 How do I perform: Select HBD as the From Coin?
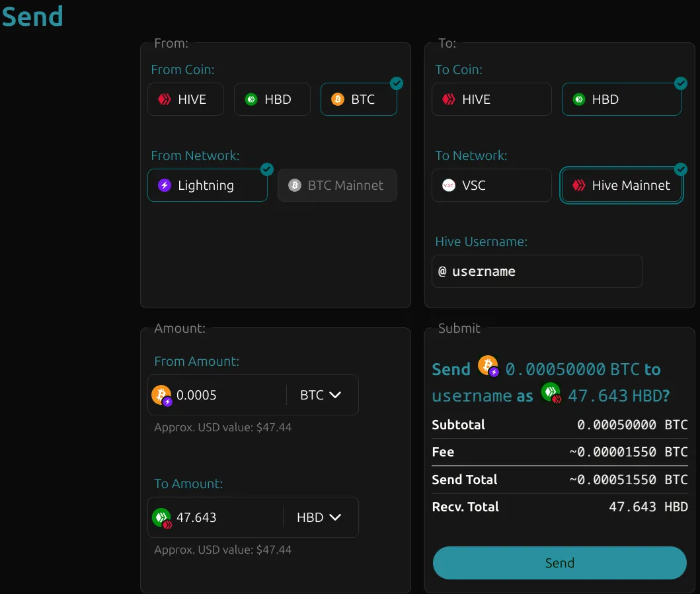click(x=272, y=99)
